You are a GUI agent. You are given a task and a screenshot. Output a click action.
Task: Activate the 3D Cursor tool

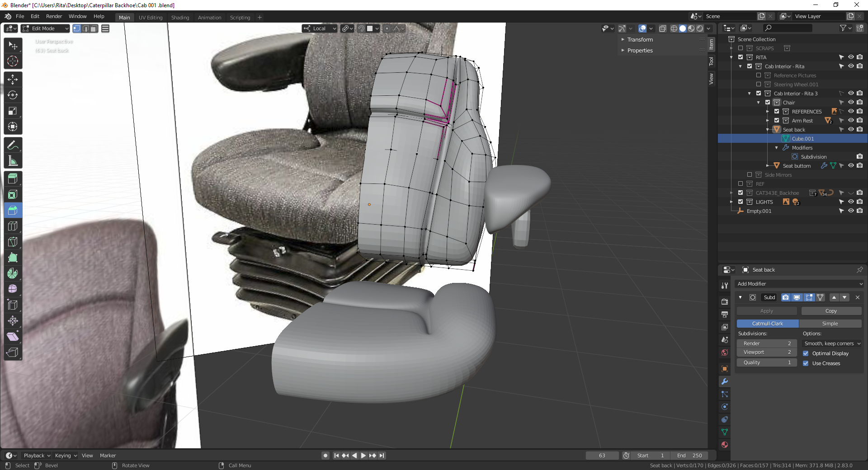[x=13, y=61]
